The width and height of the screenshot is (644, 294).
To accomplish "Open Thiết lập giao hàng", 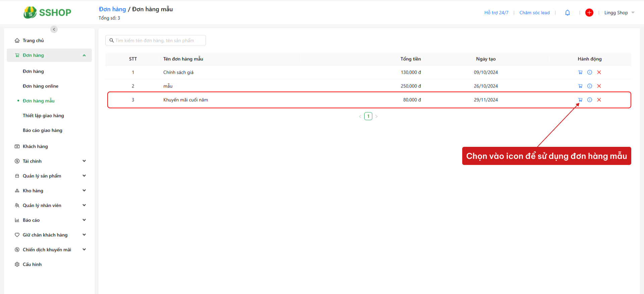I will [43, 116].
